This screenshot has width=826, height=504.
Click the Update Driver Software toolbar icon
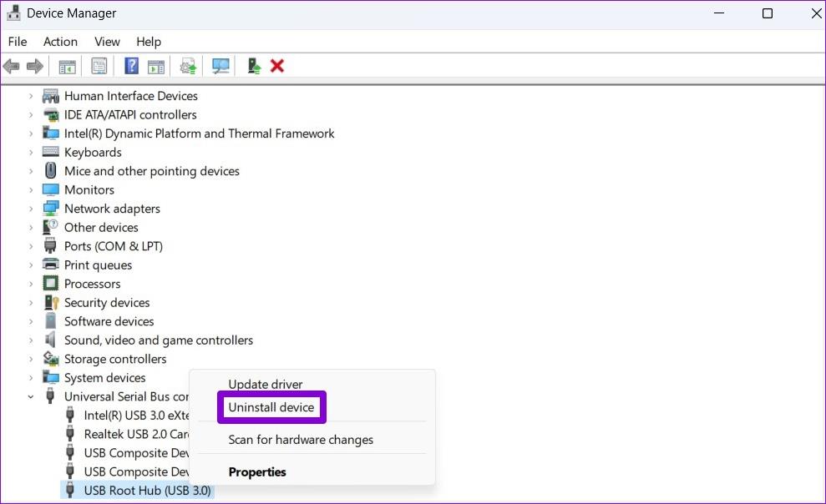tap(187, 66)
